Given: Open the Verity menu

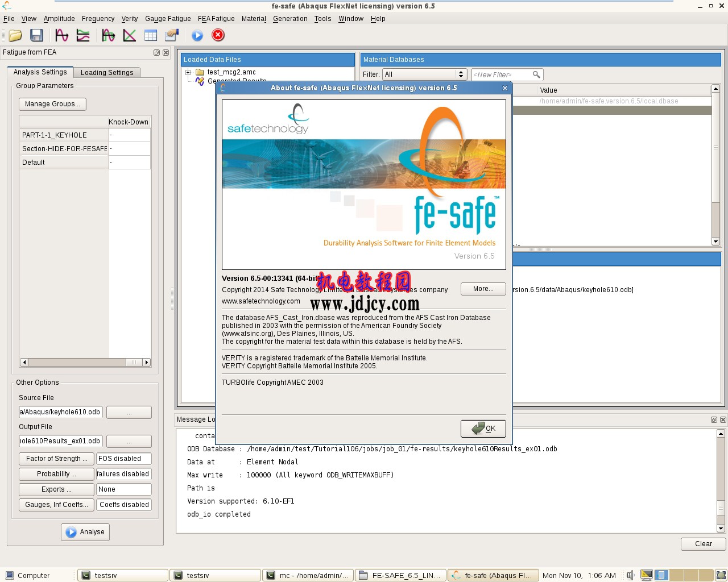Looking at the screenshot, I should tap(130, 19).
